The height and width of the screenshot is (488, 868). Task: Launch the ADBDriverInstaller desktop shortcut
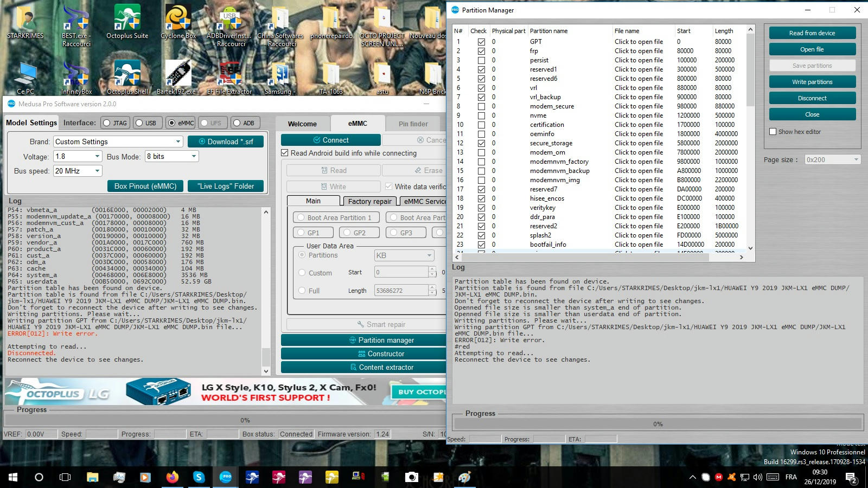click(229, 26)
